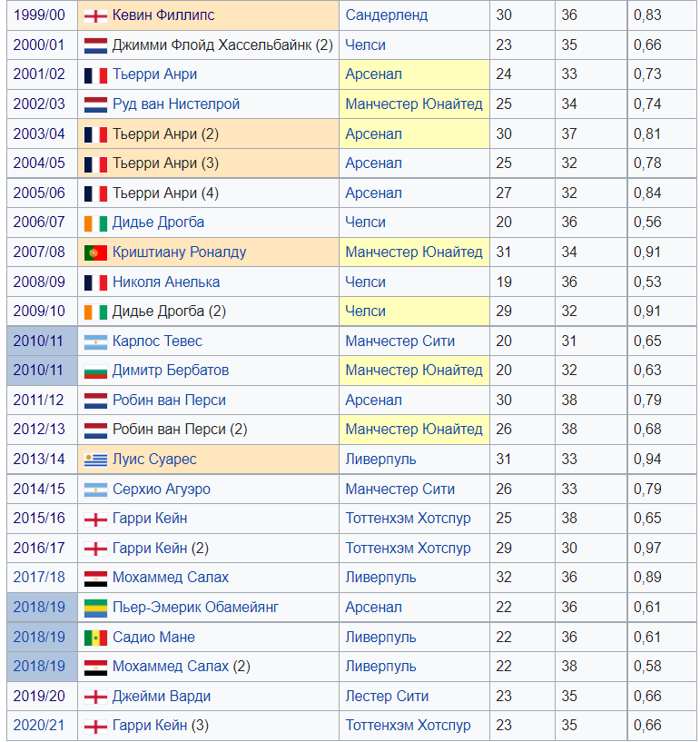The width and height of the screenshot is (700, 742).
Task: Click England flag in 2020/21 row
Action: (x=95, y=727)
